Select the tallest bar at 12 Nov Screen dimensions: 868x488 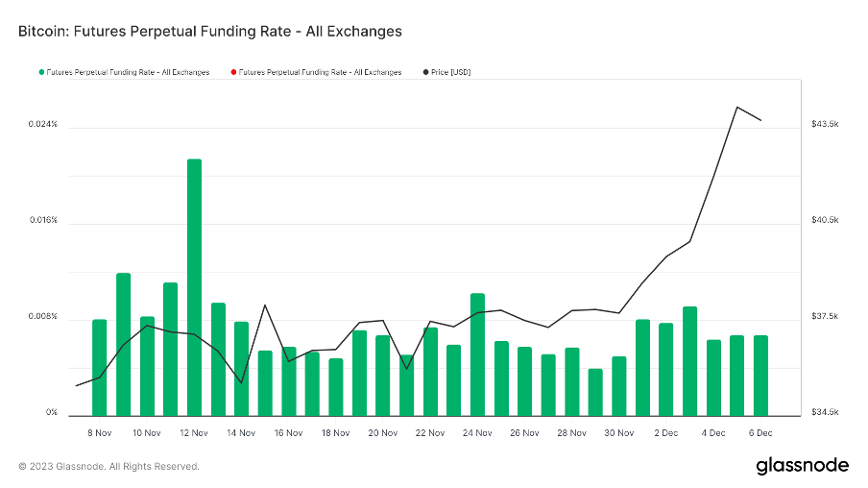[194, 286]
